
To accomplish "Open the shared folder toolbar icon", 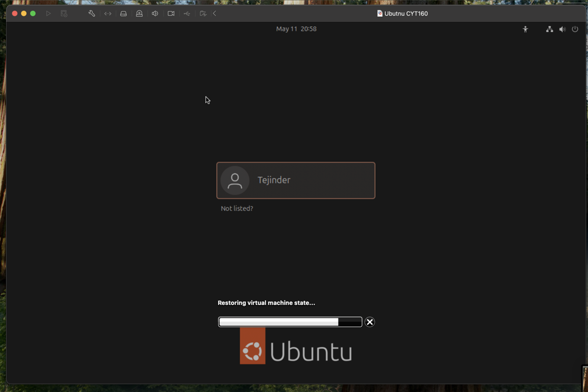I will pos(203,13).
